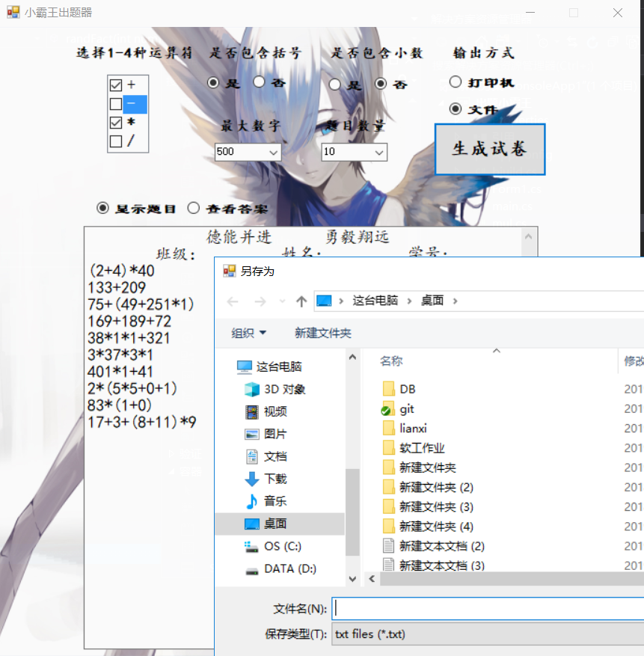Select the DB folder

click(399, 389)
